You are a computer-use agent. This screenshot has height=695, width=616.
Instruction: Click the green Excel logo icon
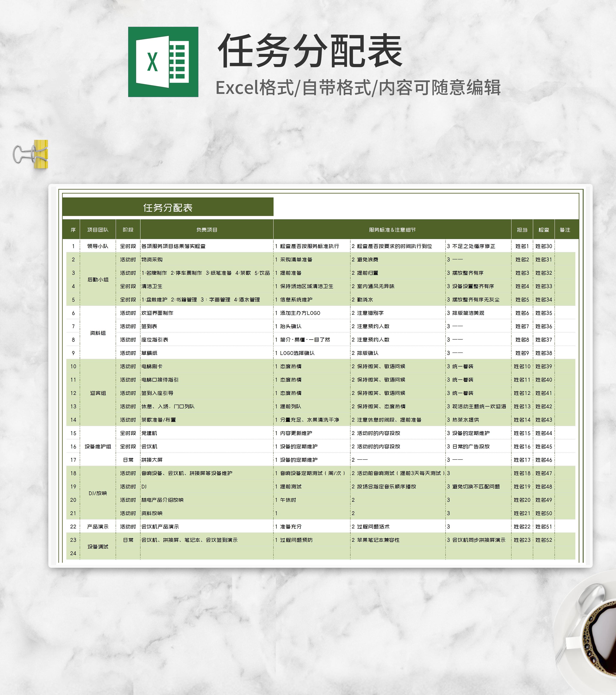163,62
